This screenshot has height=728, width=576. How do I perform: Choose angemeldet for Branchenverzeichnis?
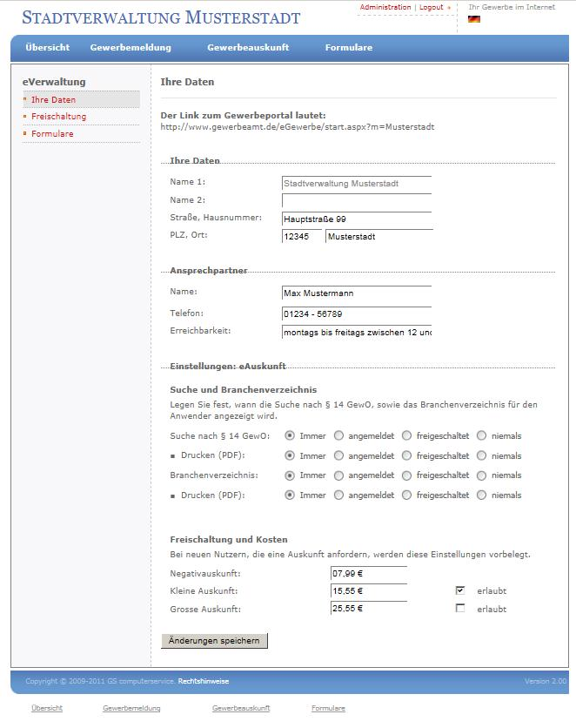pos(338,475)
